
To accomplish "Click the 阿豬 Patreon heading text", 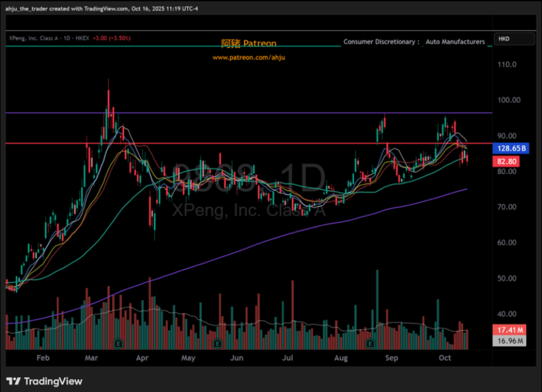I will (x=249, y=43).
